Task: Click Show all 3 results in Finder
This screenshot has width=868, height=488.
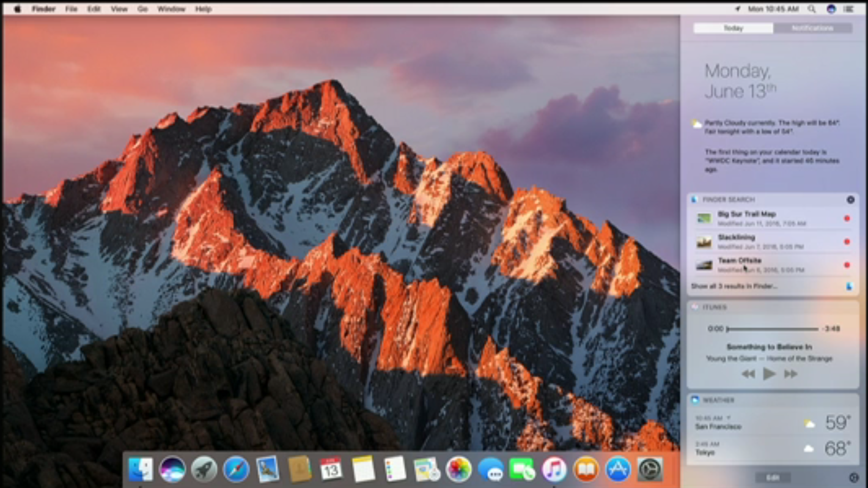Action: [x=734, y=286]
